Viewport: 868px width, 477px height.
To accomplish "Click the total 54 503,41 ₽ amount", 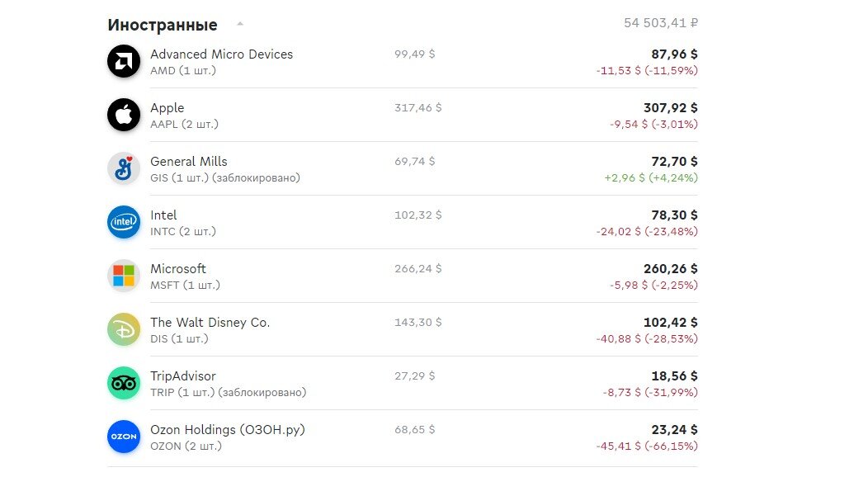I will 660,23.
